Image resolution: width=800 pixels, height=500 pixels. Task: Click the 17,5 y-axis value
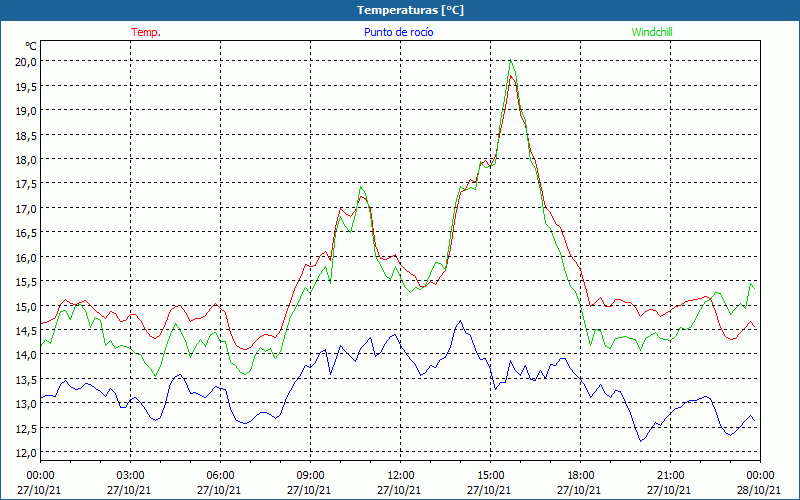(x=27, y=184)
